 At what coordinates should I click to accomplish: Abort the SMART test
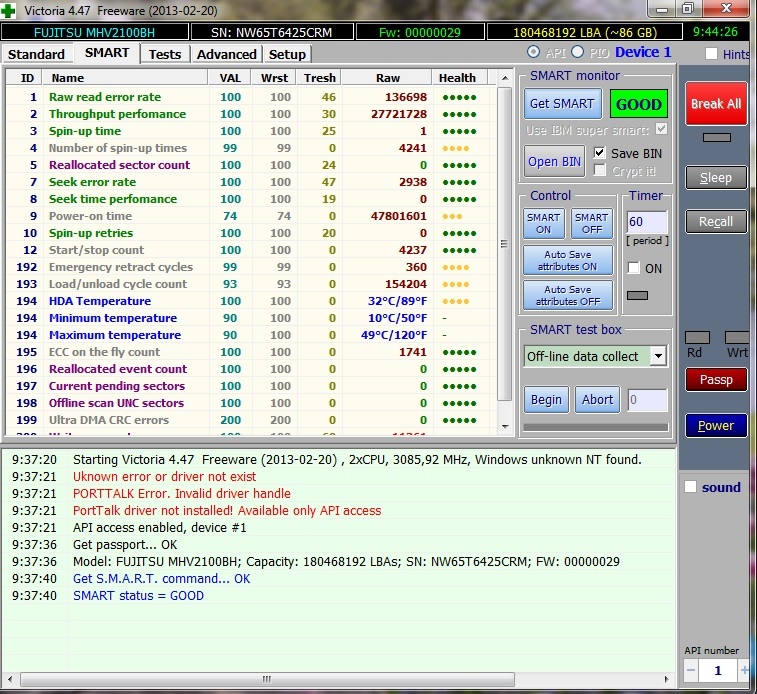(597, 400)
